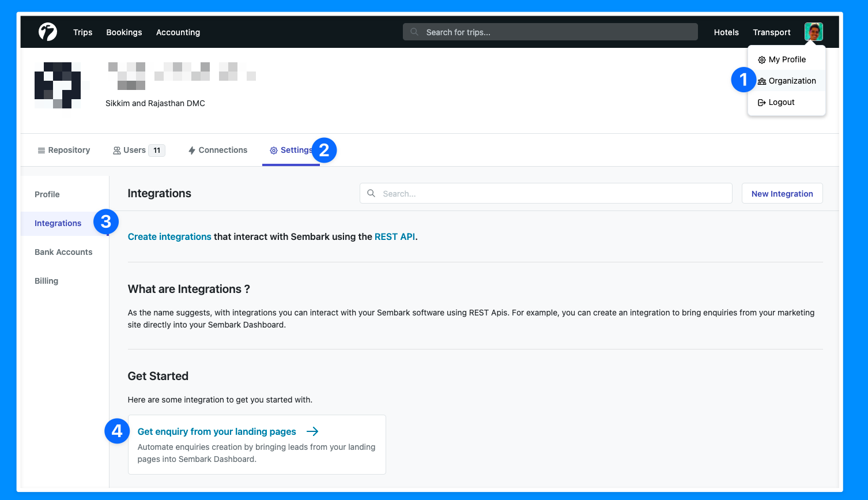Image resolution: width=868 pixels, height=500 pixels.
Task: Click inside the integrations Search field
Action: click(545, 193)
